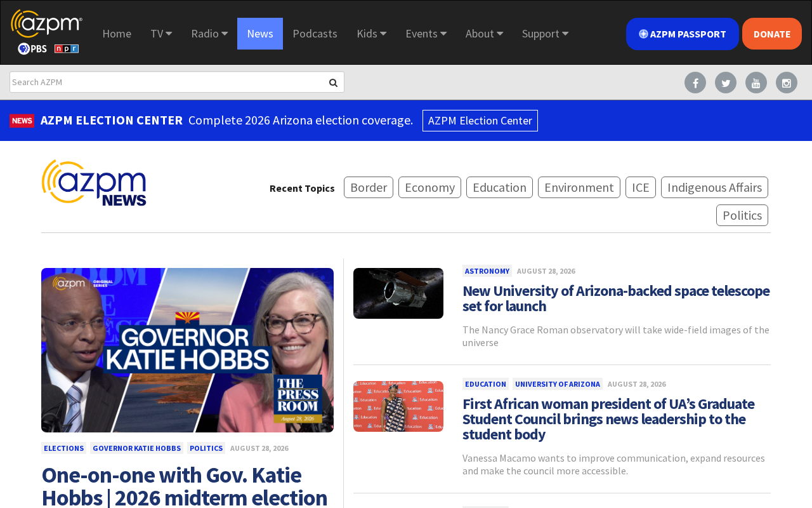Open the One-on-one with Gov. Katie Hobbs headline
Screen dimensions: 812x508
pyautogui.click(x=185, y=486)
